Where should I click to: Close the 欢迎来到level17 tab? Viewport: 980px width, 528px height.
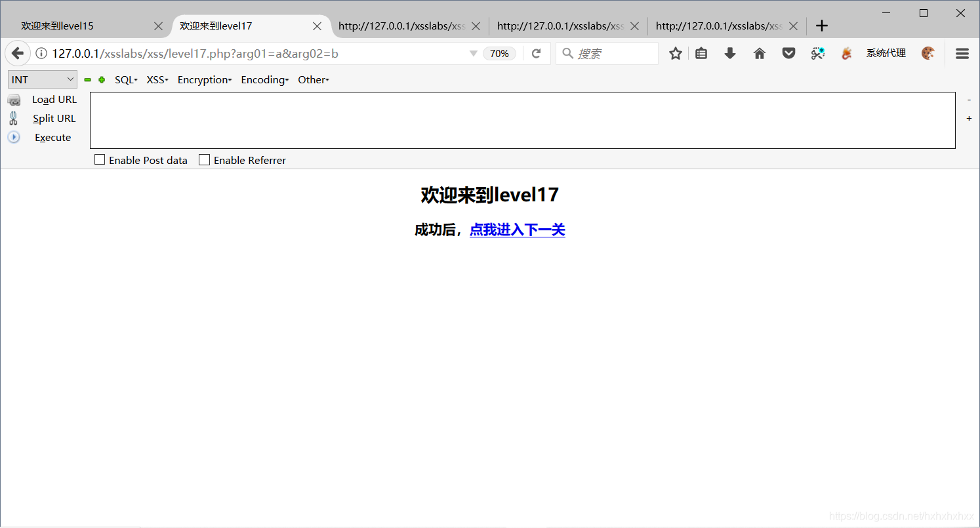(x=317, y=26)
